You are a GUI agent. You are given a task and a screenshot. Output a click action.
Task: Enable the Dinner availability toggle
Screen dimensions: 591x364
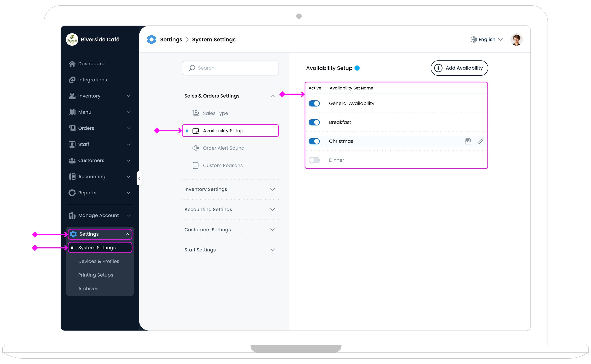[x=314, y=160]
